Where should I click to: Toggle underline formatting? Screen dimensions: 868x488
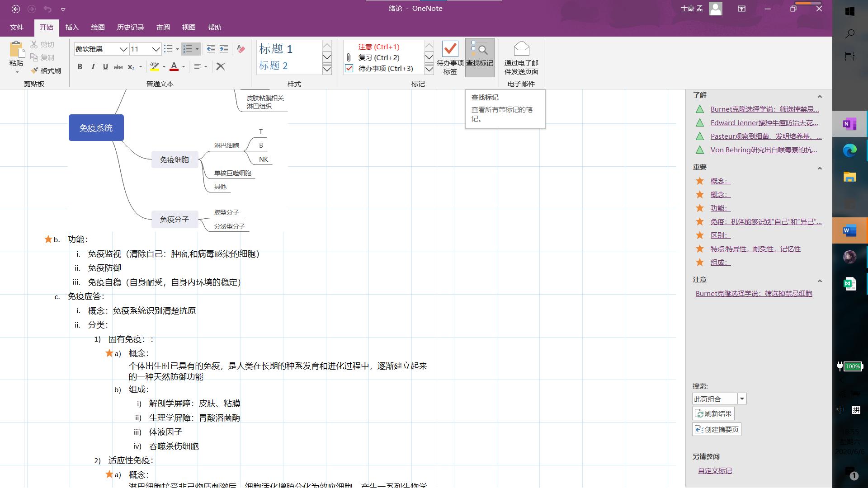[105, 67]
